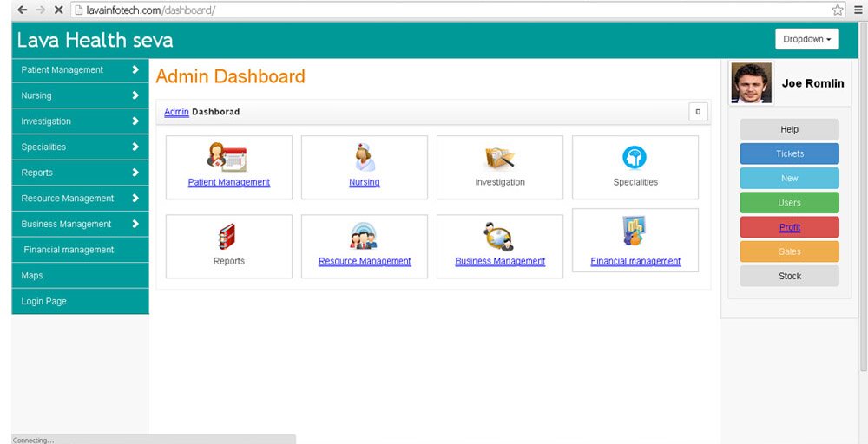Expand Business Management sidebar chevron
868x444 pixels.
(x=135, y=224)
